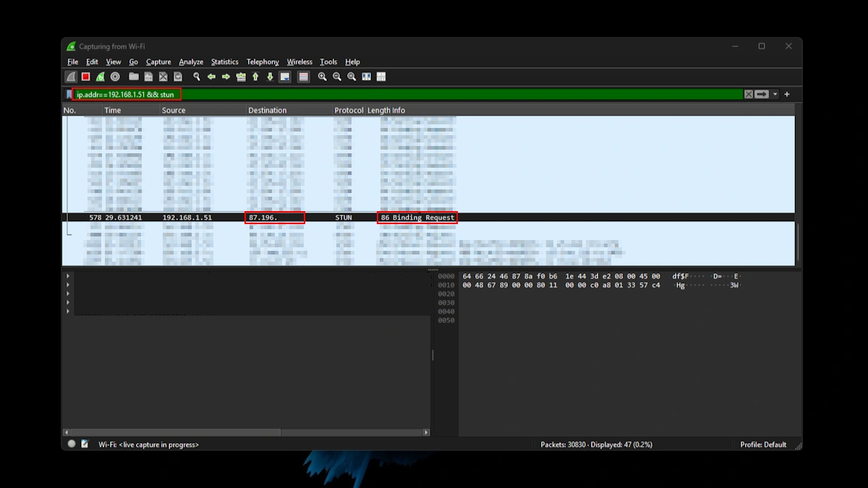Toggle auto-scroll during live capture
The width and height of the screenshot is (868, 488).
click(285, 77)
